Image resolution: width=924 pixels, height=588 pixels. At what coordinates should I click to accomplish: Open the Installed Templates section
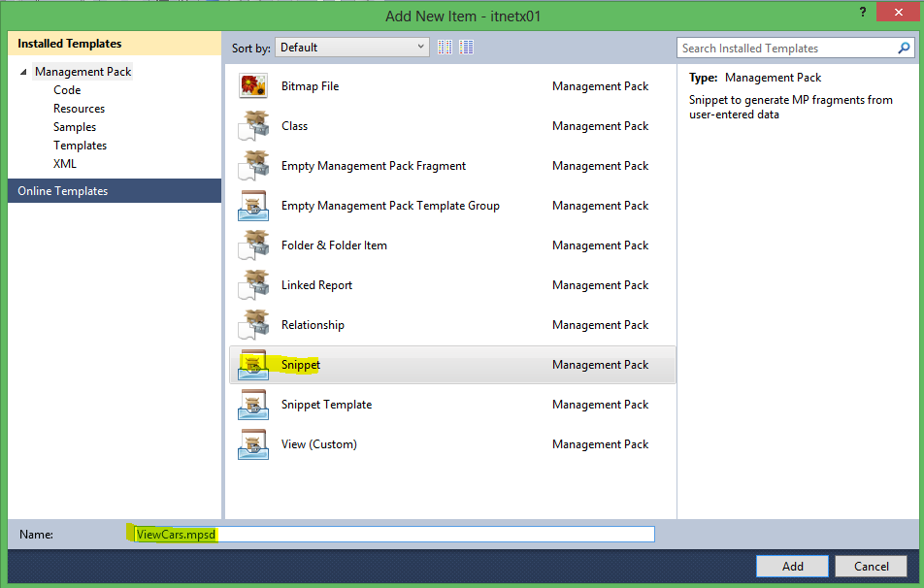pyautogui.click(x=70, y=44)
